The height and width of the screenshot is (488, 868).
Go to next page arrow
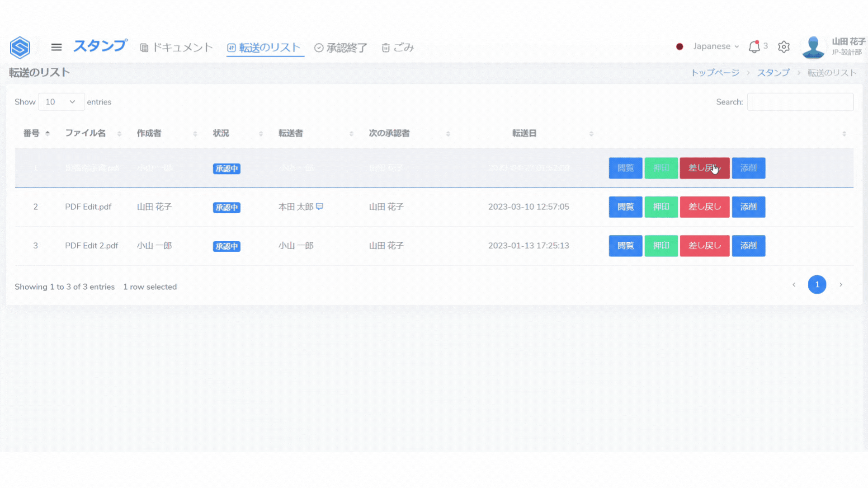tap(840, 285)
